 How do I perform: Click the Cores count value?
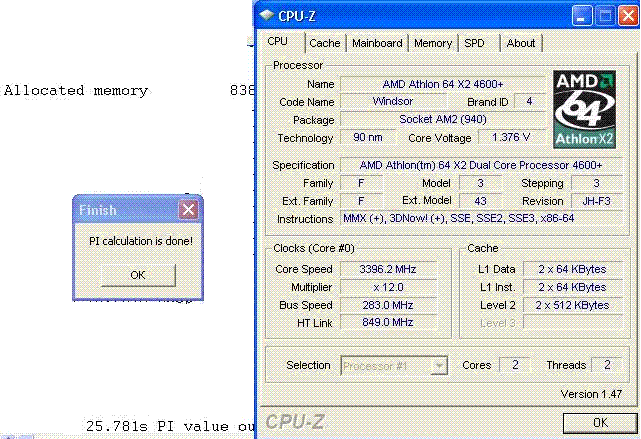(x=515, y=365)
